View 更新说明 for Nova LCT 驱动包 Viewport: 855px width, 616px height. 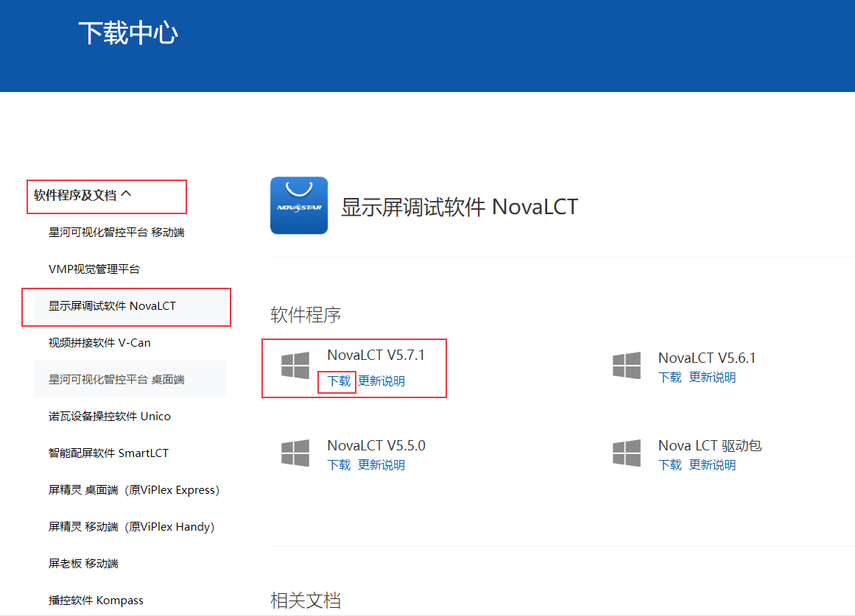click(713, 465)
